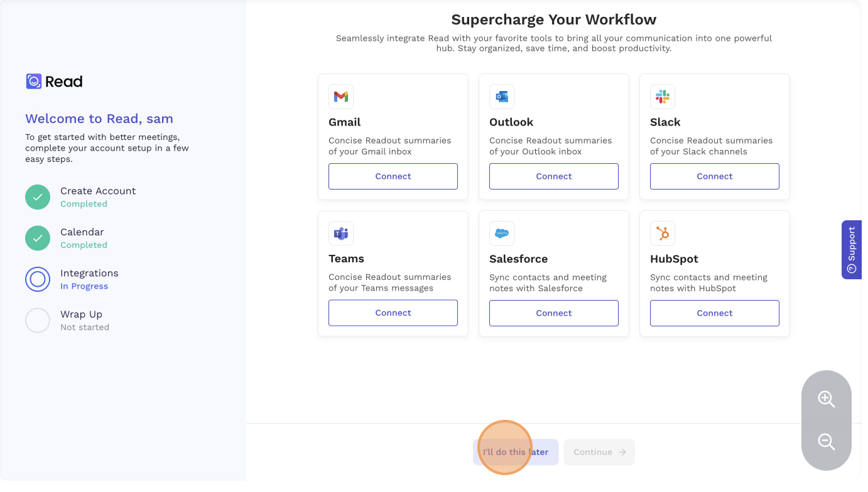Select the Wrap Up step circle
The image size is (868, 492).
38,320
